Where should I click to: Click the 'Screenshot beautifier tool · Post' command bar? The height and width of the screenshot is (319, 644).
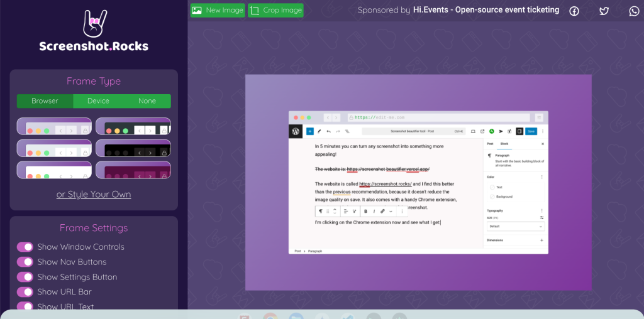click(414, 131)
